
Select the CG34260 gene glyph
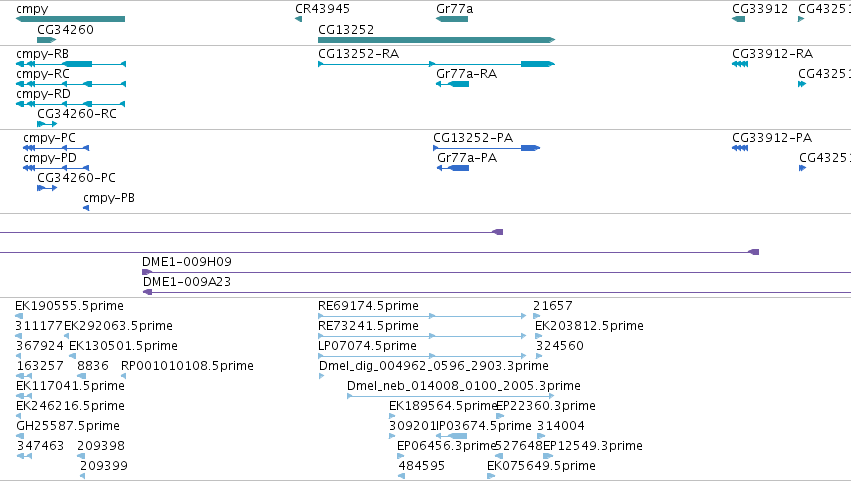47,40
